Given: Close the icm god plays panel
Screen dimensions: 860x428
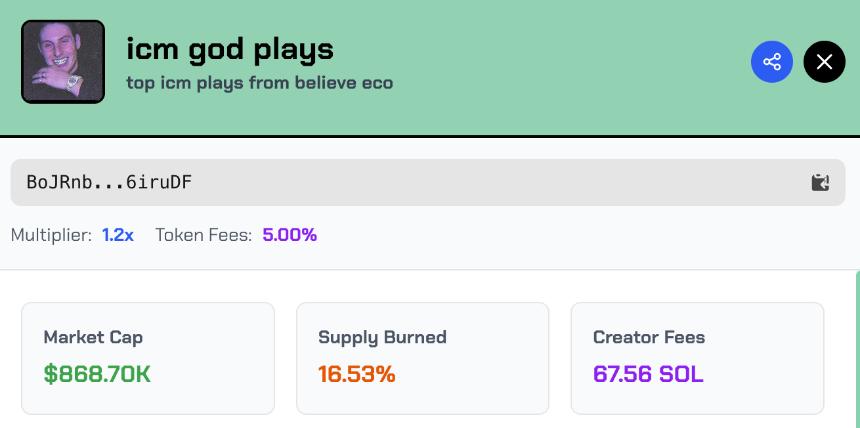Looking at the screenshot, I should (824, 62).
